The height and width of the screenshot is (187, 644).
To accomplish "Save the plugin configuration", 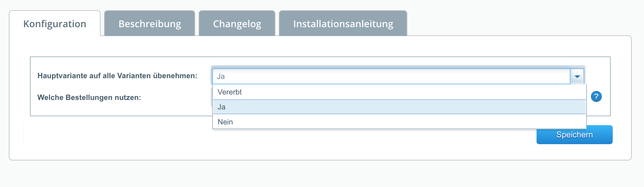I will click(x=574, y=135).
